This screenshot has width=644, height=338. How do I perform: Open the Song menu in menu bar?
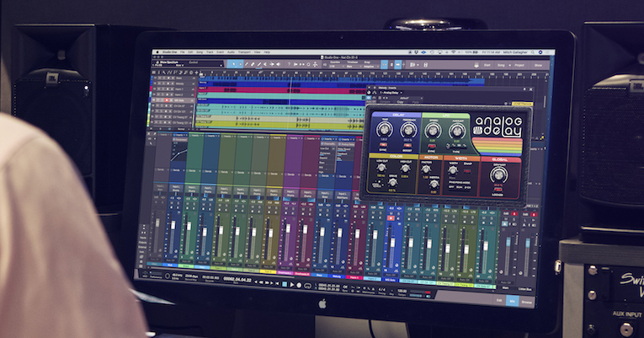tap(200, 52)
